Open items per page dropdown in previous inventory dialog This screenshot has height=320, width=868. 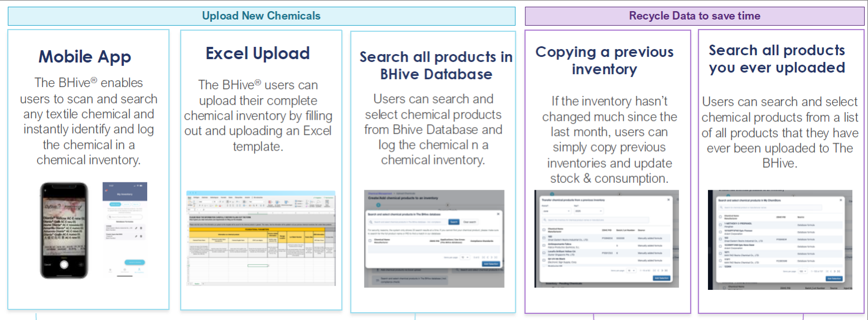pos(631,270)
